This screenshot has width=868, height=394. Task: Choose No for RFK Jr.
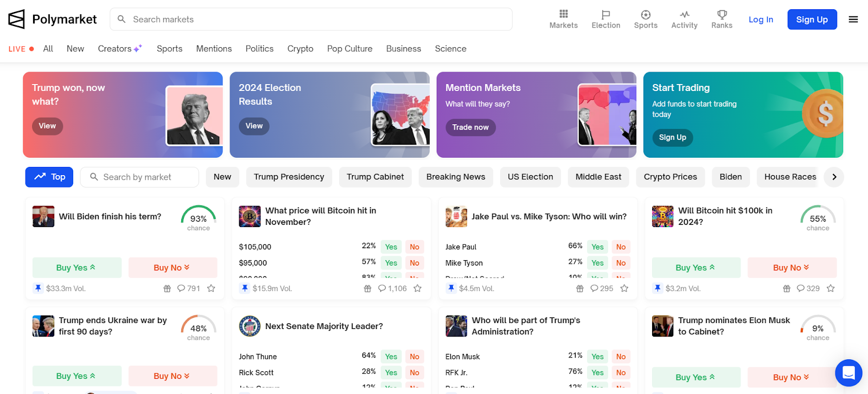pyautogui.click(x=621, y=372)
